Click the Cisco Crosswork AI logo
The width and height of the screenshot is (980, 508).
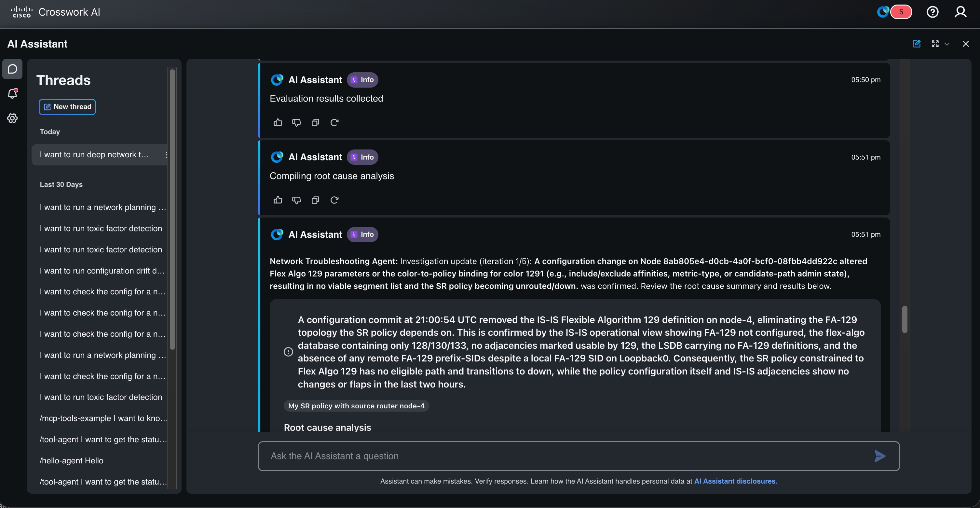pos(56,12)
